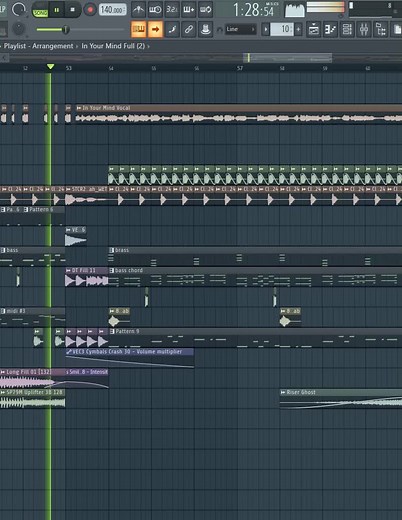Click the scroll left arrow
Screen dimensions: 402x520
(4, 58)
